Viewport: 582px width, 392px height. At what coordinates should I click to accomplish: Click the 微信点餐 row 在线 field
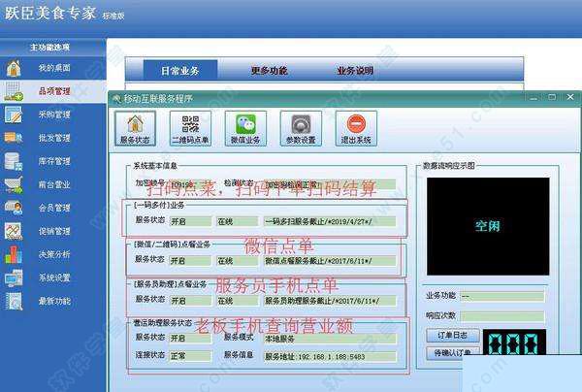[238, 261]
